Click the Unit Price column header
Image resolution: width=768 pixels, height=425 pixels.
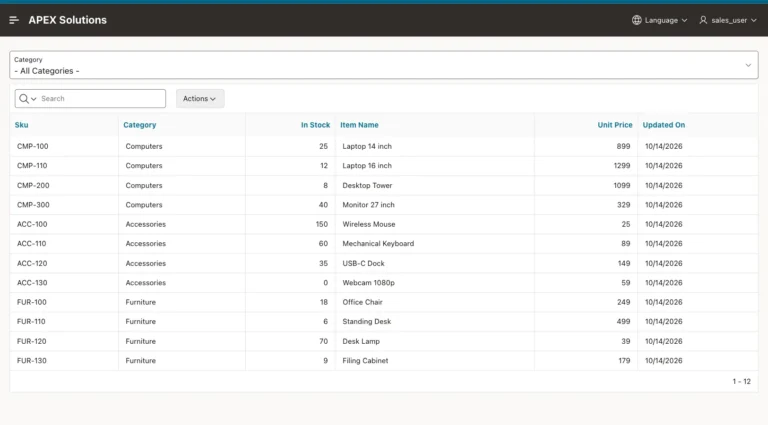click(615, 125)
